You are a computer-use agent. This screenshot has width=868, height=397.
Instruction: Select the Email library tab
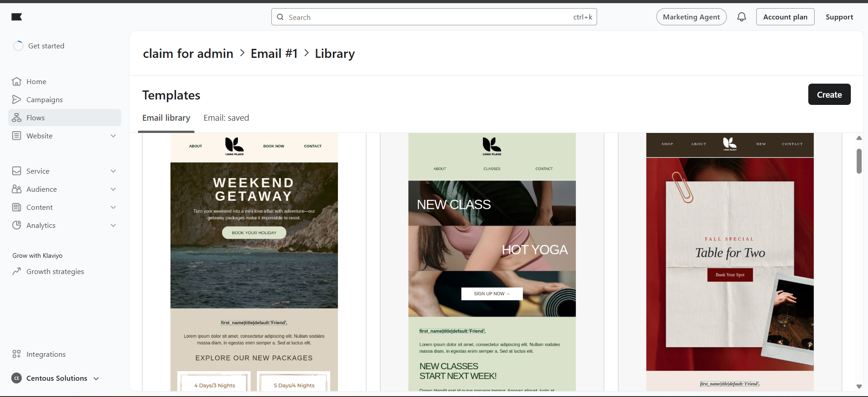point(166,118)
